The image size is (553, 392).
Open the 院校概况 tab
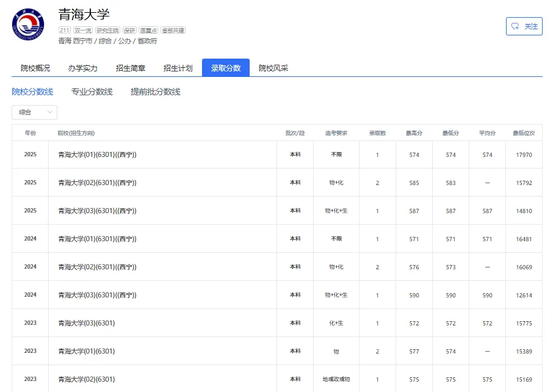(35, 68)
